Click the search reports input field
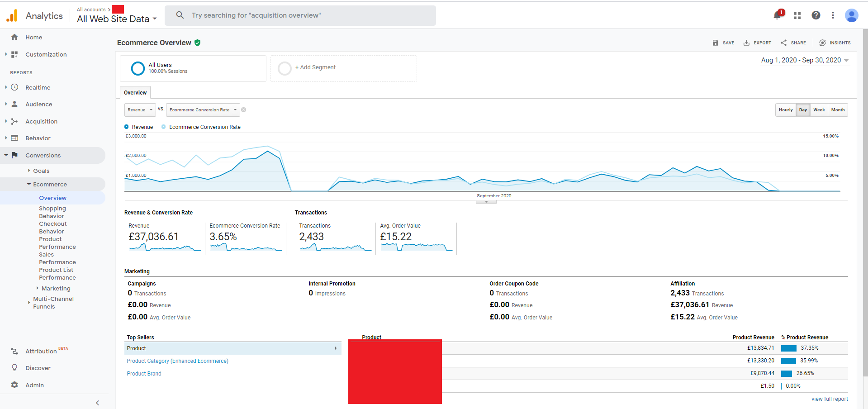 point(300,15)
